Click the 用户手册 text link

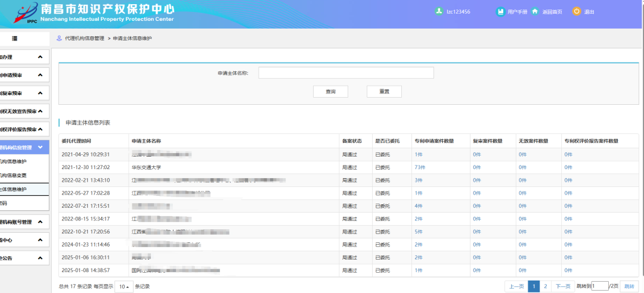(517, 12)
